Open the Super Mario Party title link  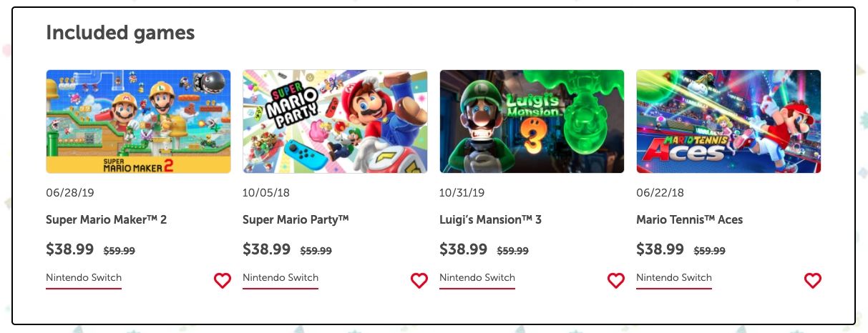coord(296,219)
